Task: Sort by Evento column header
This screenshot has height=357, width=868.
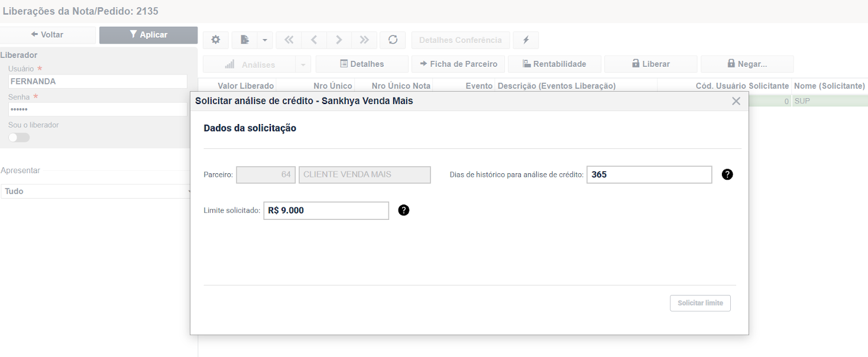Action: (479, 86)
